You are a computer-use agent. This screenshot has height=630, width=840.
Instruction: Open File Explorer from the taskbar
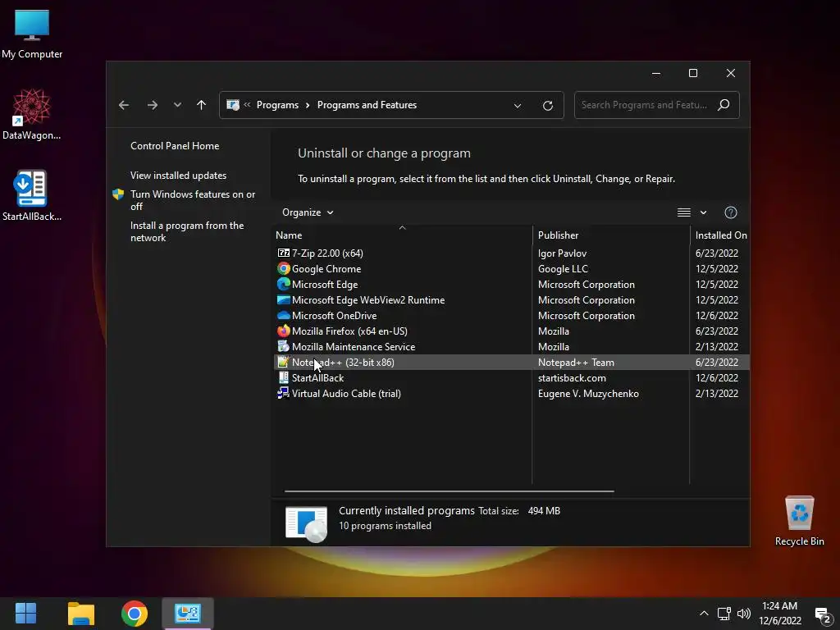[x=81, y=614]
